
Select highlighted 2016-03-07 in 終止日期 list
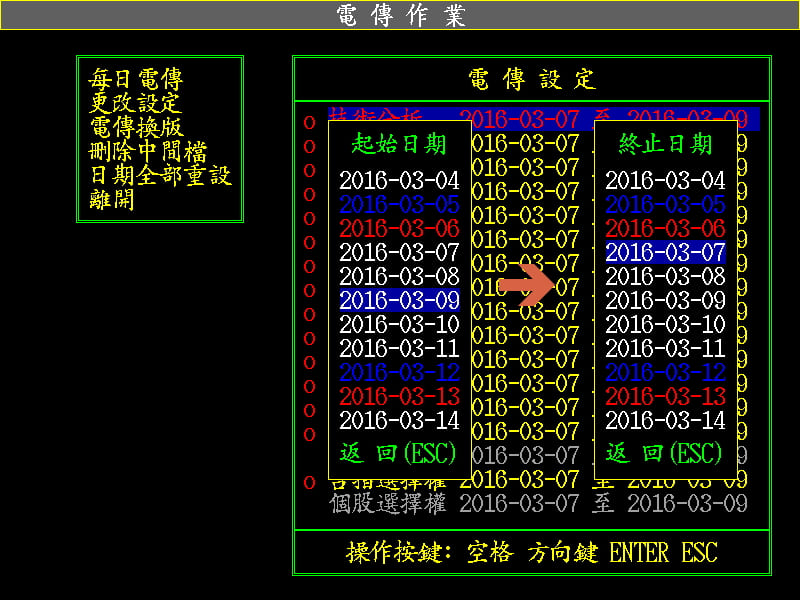[x=665, y=252]
